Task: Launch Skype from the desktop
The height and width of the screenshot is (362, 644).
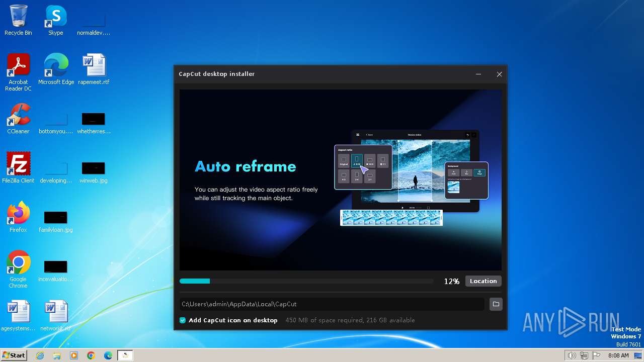Action: (55, 20)
